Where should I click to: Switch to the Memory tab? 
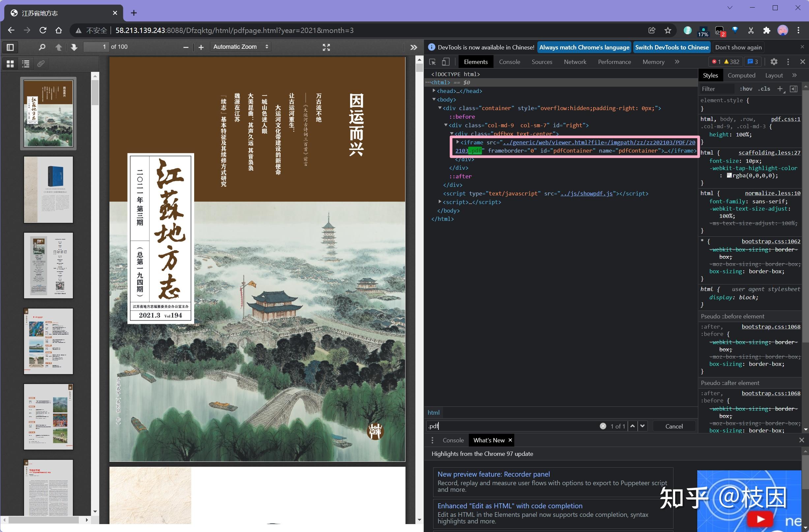pos(653,62)
